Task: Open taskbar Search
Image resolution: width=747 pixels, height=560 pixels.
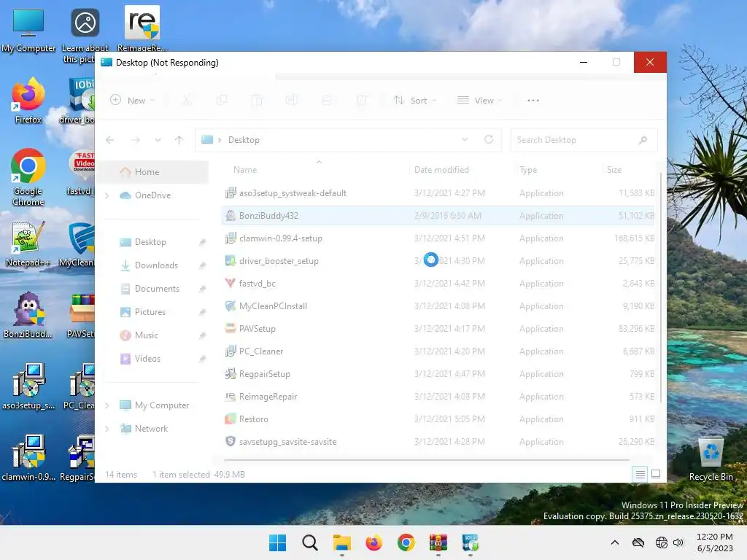Action: (x=309, y=542)
